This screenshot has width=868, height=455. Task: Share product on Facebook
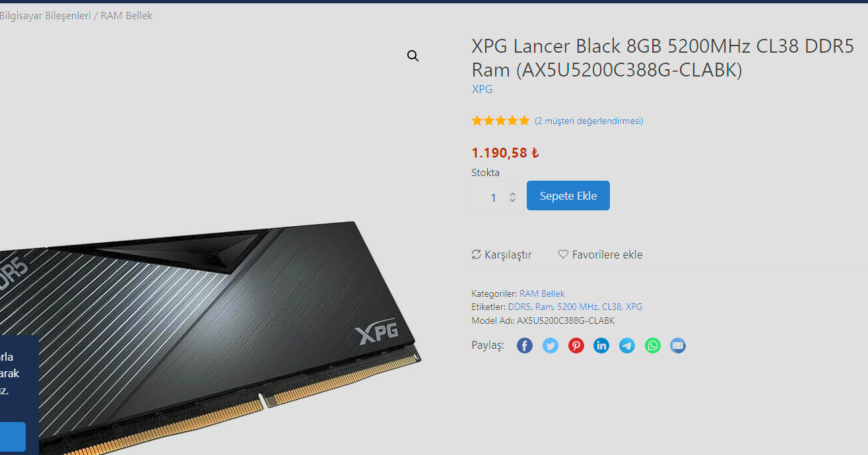pyautogui.click(x=525, y=346)
